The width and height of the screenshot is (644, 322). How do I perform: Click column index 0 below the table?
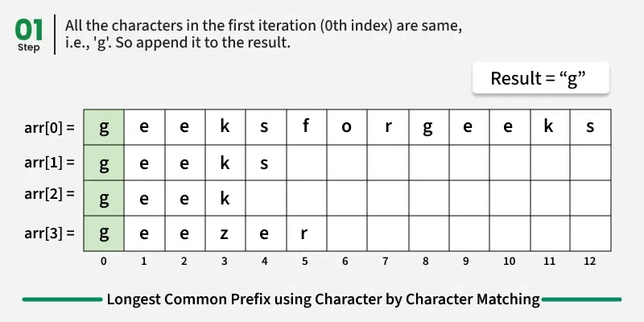coord(103,262)
